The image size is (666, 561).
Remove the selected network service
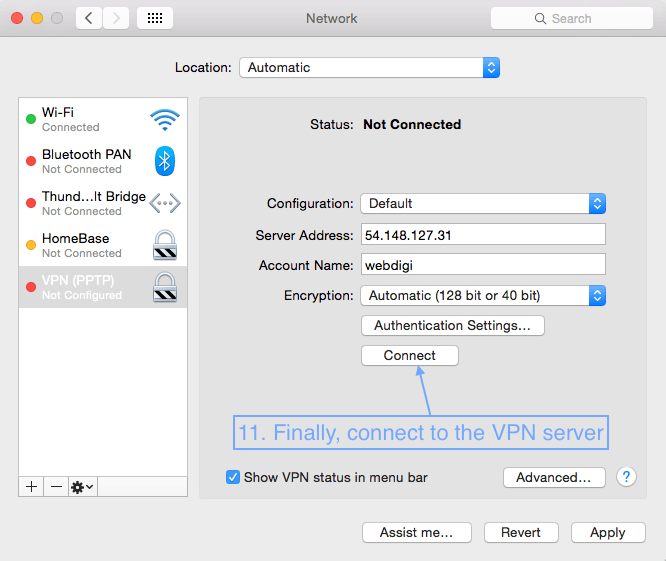(x=56, y=487)
